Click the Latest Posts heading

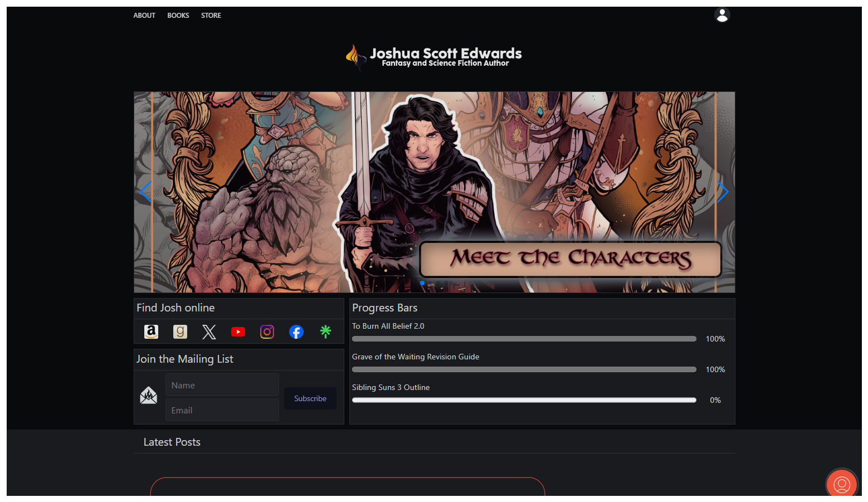click(172, 442)
